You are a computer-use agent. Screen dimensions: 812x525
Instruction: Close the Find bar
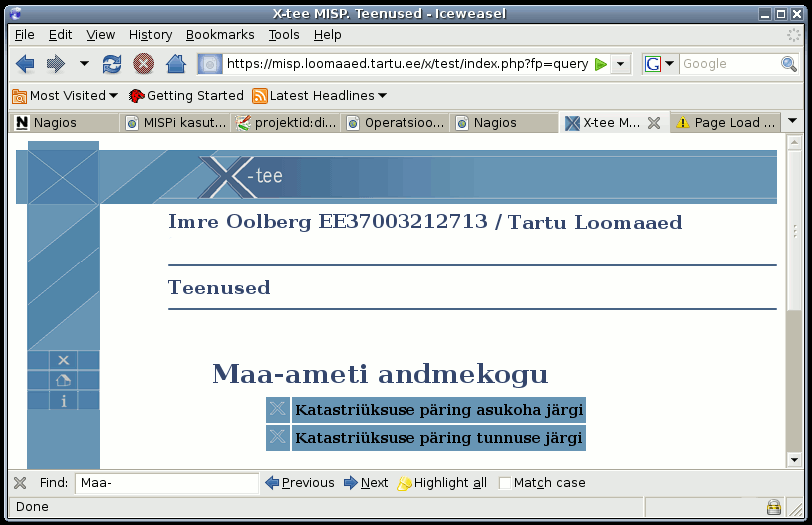coord(20,483)
